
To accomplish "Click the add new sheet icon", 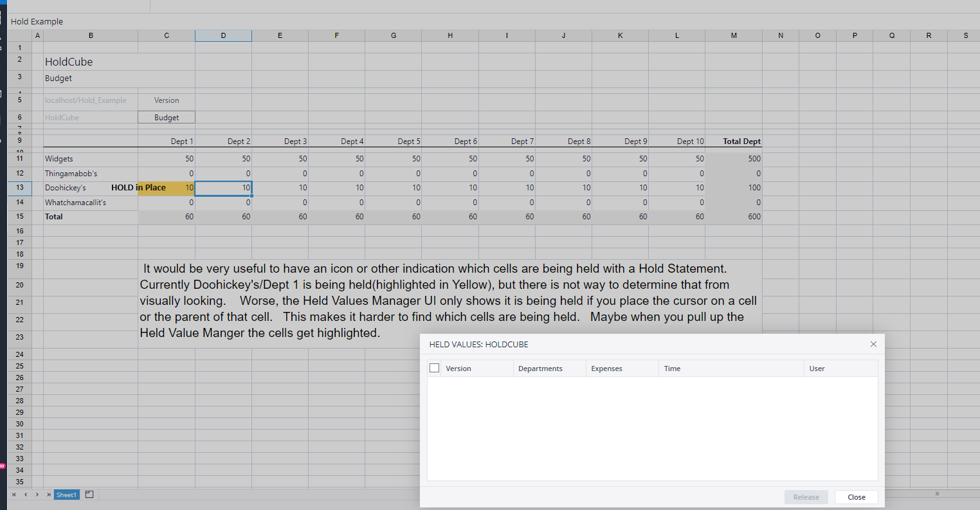I will point(89,495).
